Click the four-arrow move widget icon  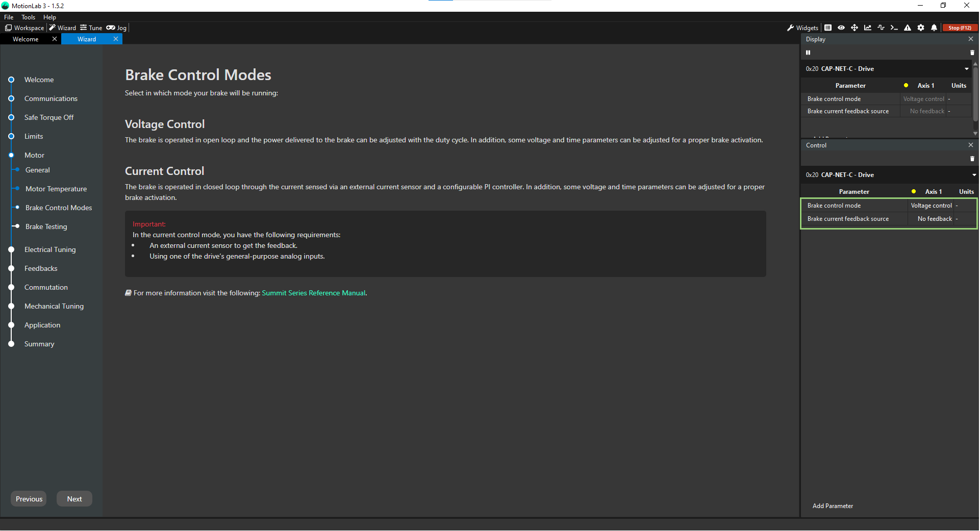855,28
